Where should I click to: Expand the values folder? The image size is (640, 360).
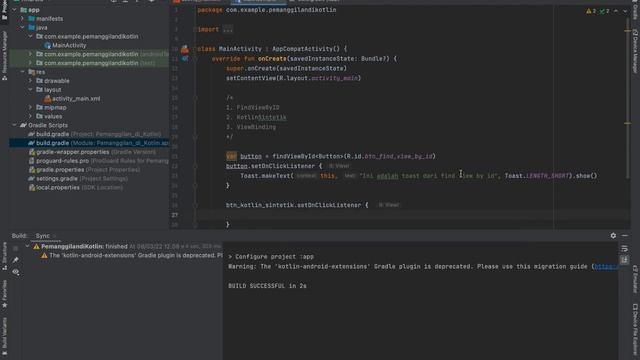31,116
